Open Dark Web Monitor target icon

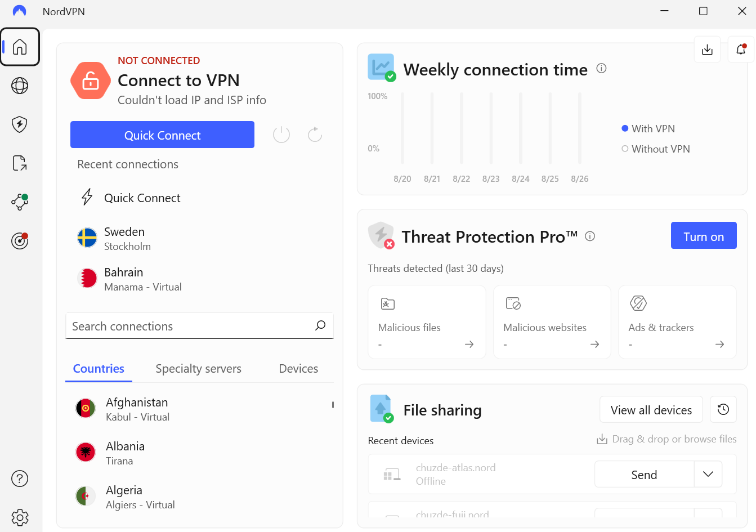(20, 241)
